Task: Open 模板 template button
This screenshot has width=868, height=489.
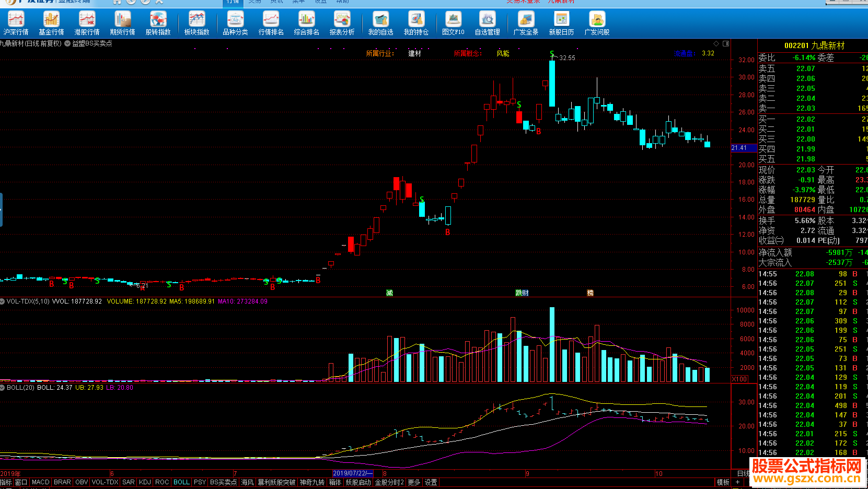Action: point(723,482)
